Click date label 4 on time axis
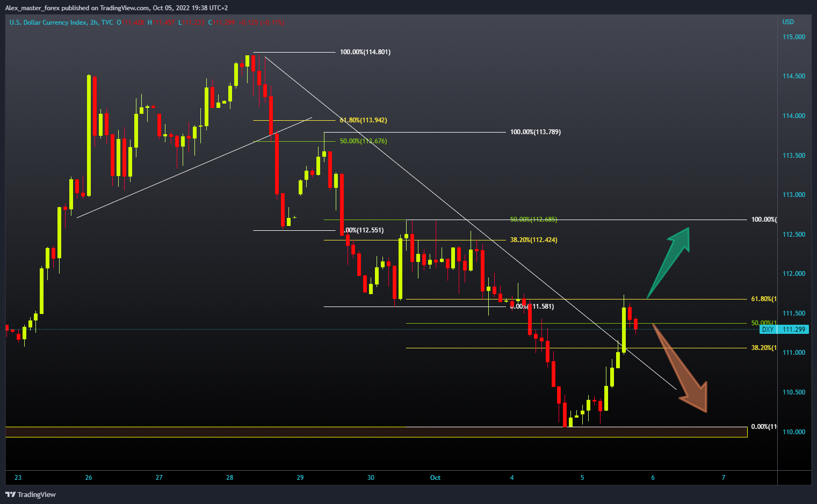This screenshot has width=817, height=504. click(x=512, y=478)
